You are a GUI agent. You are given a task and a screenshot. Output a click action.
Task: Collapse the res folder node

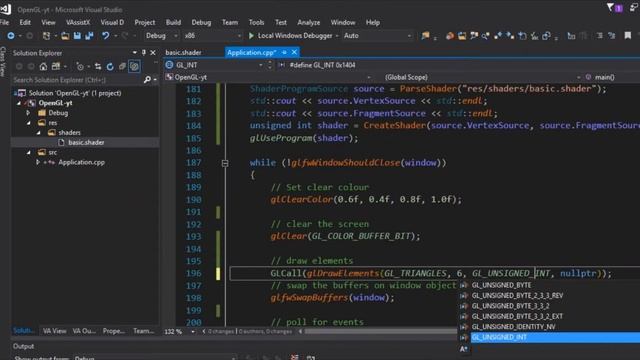pos(29,122)
